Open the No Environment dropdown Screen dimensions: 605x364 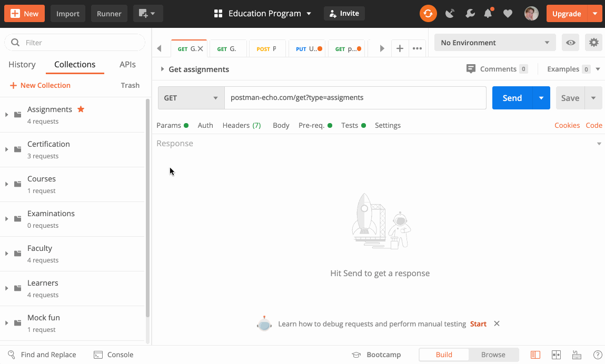(x=494, y=43)
